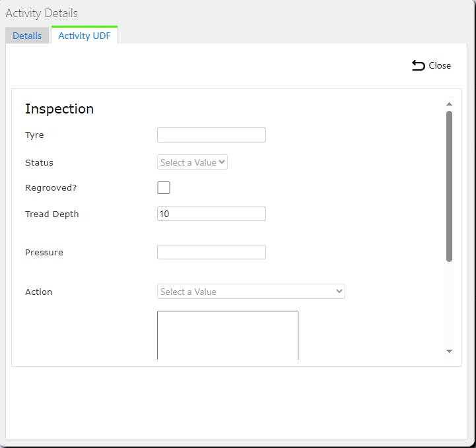Expand the Action dropdown
Viewport: 476px width, 448px height.
[251, 292]
